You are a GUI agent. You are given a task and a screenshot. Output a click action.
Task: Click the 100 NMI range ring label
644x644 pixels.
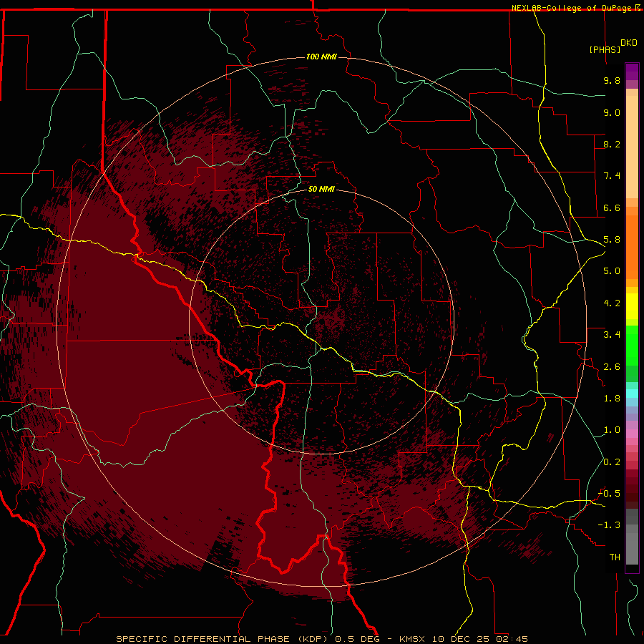(321, 57)
